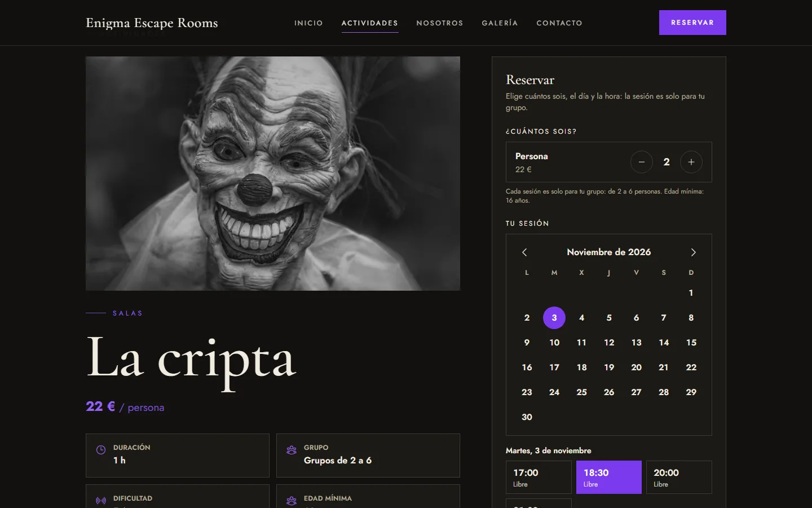Image resolution: width=812 pixels, height=508 pixels.
Task: Click the Noviembre de 2026 month label
Action: click(x=609, y=252)
